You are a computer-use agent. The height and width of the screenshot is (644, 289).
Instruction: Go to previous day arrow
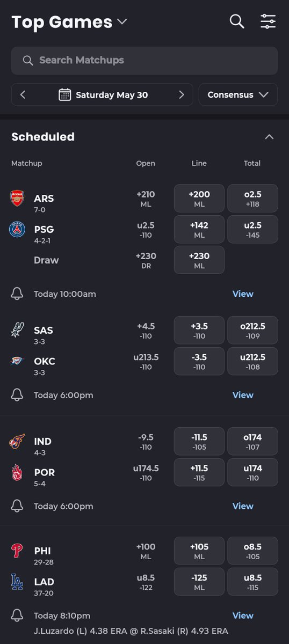23,95
